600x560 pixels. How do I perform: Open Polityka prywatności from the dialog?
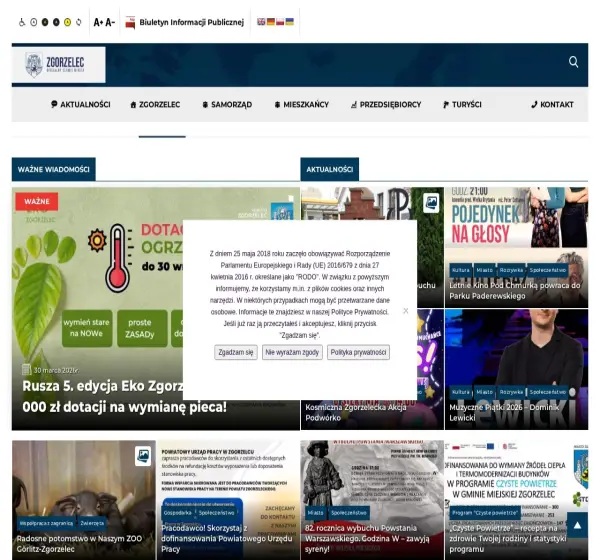(358, 352)
